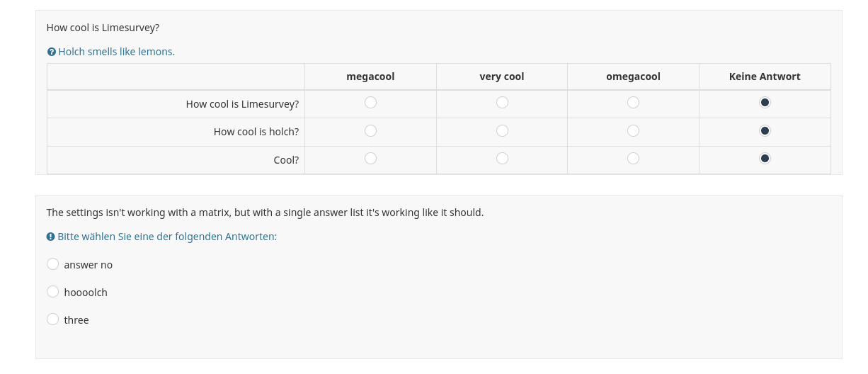The width and height of the screenshot is (868, 374).
Task: Choose Keine Antwort for 'How cool is Limesurvey?'
Action: pos(765,103)
